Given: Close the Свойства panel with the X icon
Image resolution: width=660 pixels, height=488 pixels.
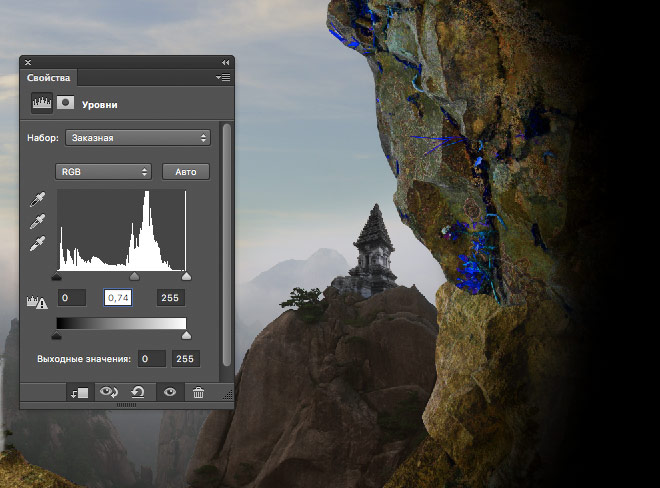Looking at the screenshot, I should click(x=28, y=62).
